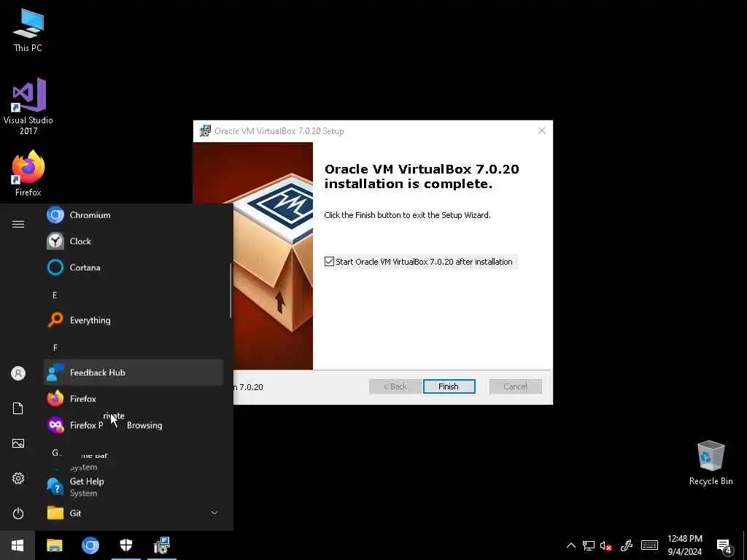
Task: Select Firefox desktop shortcut
Action: pyautogui.click(x=28, y=174)
